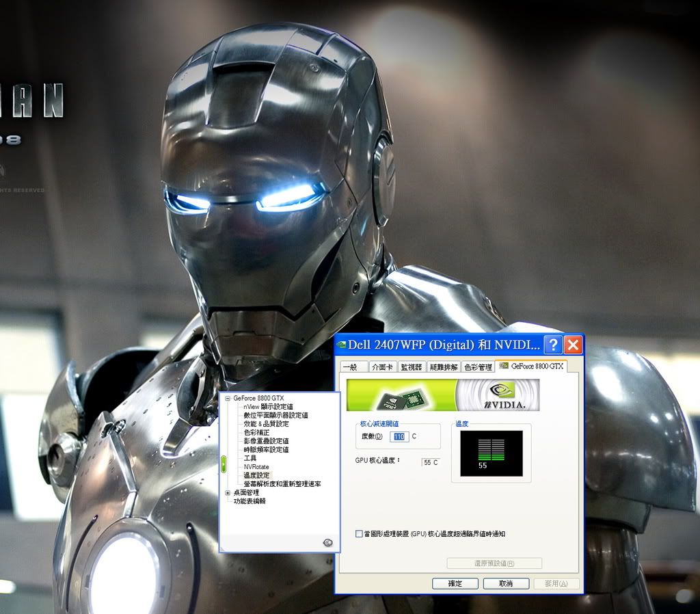
Task: Click the help question mark button in title bar
Action: click(552, 345)
